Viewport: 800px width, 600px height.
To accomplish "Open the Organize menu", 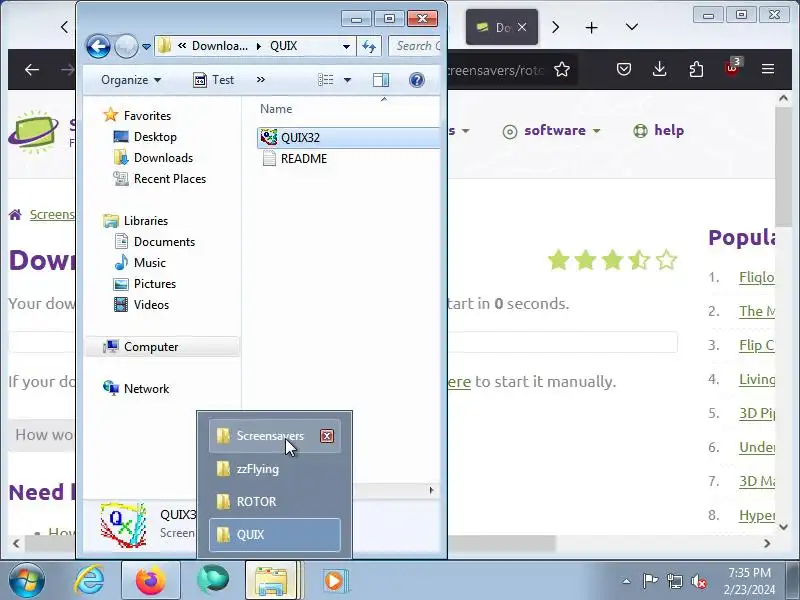I will (131, 80).
